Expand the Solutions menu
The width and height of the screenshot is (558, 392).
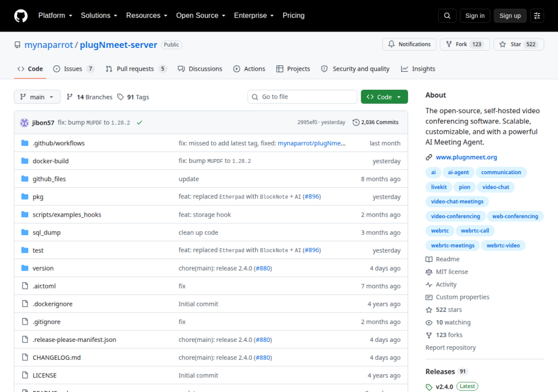tap(99, 16)
